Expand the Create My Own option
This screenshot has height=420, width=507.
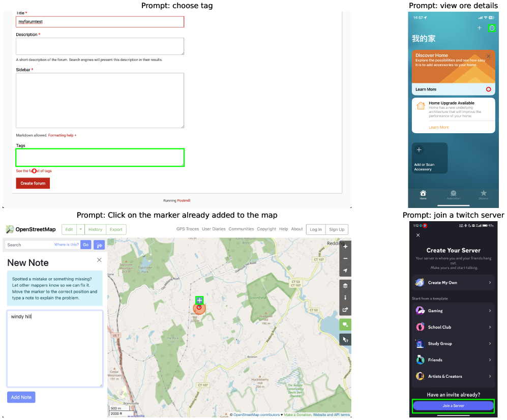(x=453, y=283)
